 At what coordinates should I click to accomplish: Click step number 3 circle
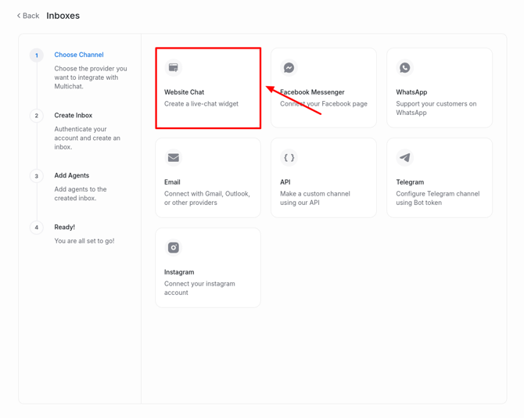(37, 176)
